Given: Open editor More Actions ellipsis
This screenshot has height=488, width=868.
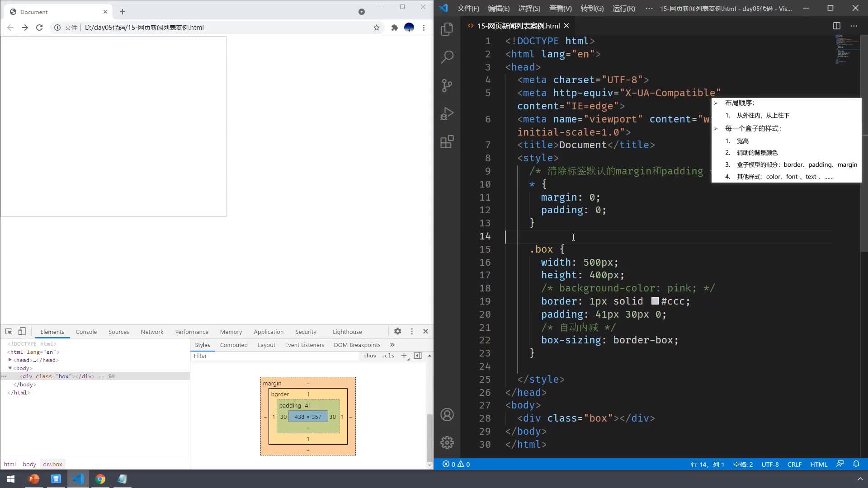Looking at the screenshot, I should (x=854, y=26).
